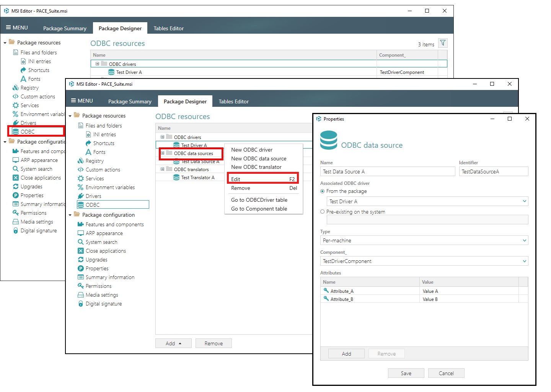Collapse Package resources tree in middle window

point(70,116)
